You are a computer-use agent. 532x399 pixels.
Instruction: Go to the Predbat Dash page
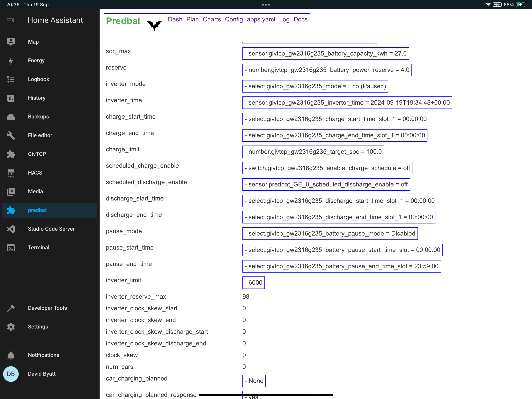click(175, 19)
